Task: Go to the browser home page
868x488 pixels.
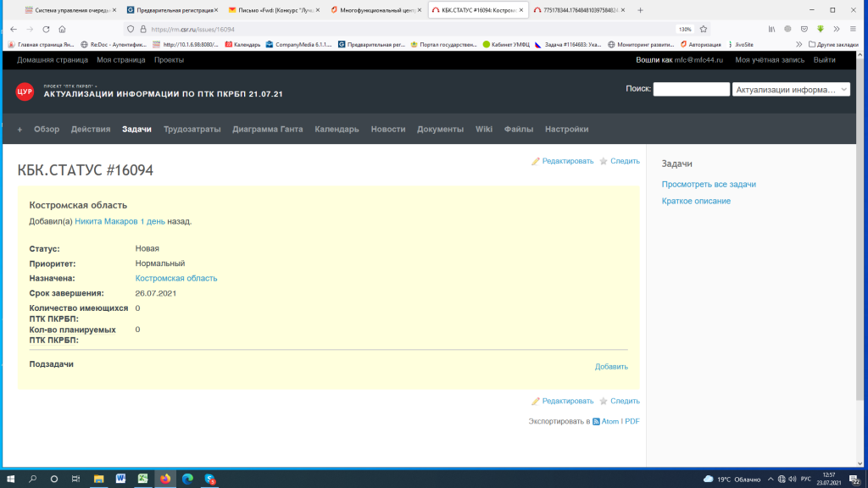Action: point(63,29)
